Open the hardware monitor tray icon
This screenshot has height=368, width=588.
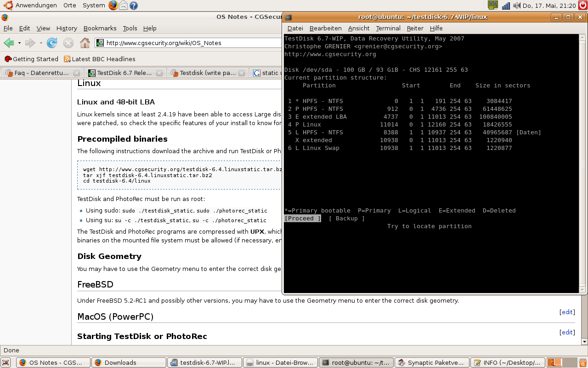(493, 6)
